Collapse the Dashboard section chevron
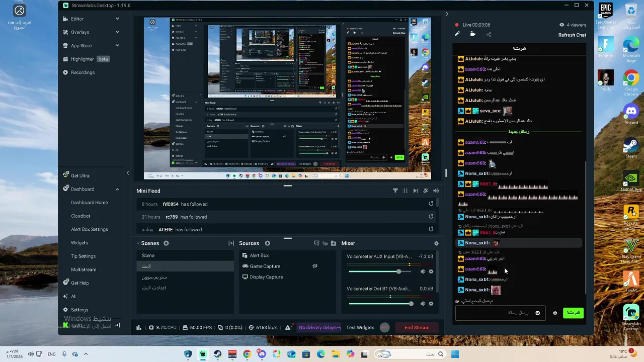The width and height of the screenshot is (644, 362). pyautogui.click(x=117, y=189)
